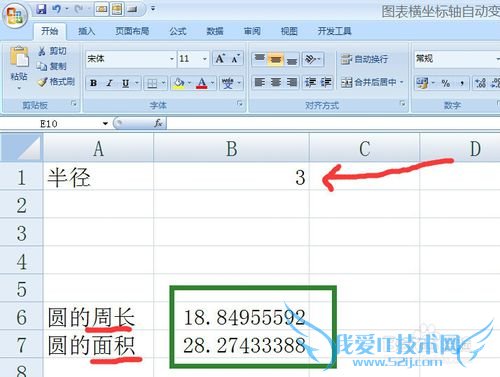
Task: Apply the red font color
Action: coord(202,83)
